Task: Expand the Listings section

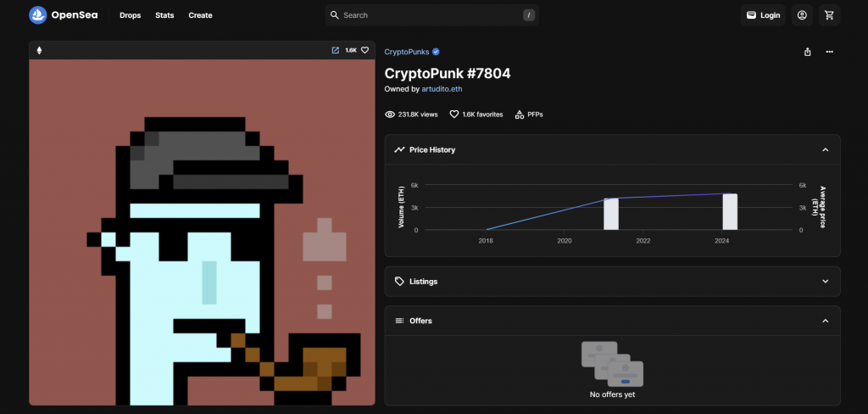Action: point(825,282)
